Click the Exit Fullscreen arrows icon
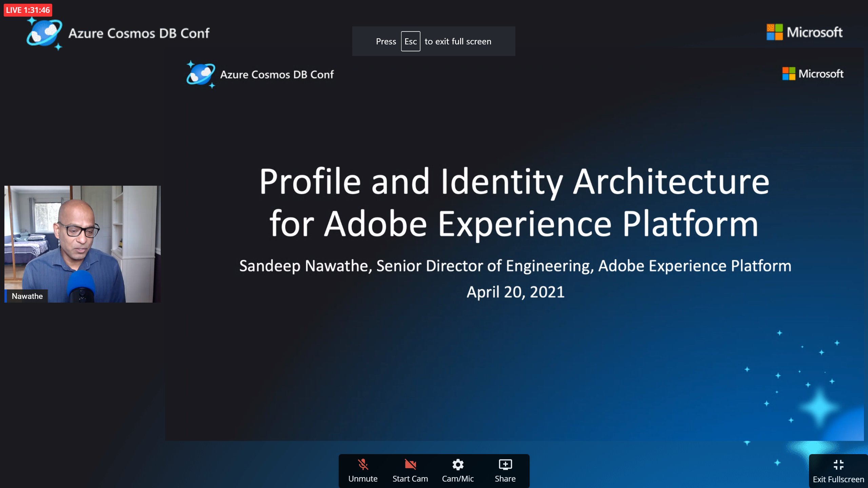The width and height of the screenshot is (868, 488). click(838, 465)
